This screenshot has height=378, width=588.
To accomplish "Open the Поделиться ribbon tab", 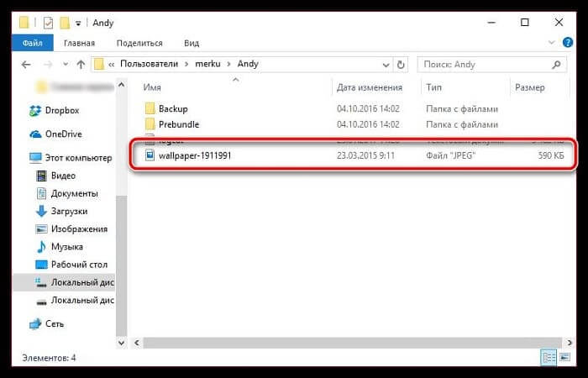I will pyautogui.click(x=139, y=43).
